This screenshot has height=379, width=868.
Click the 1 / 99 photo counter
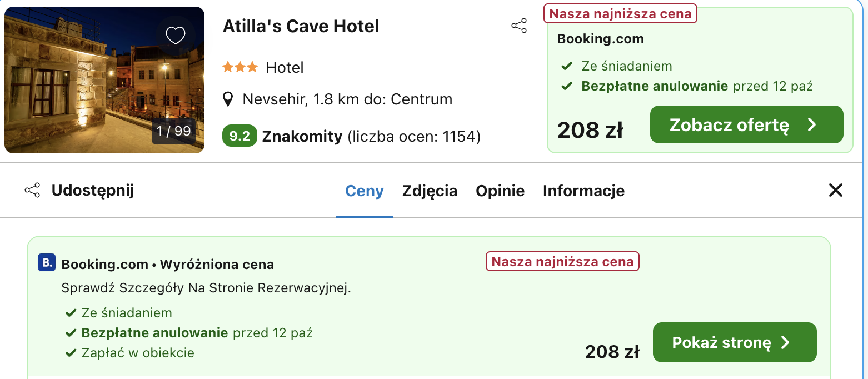click(173, 131)
